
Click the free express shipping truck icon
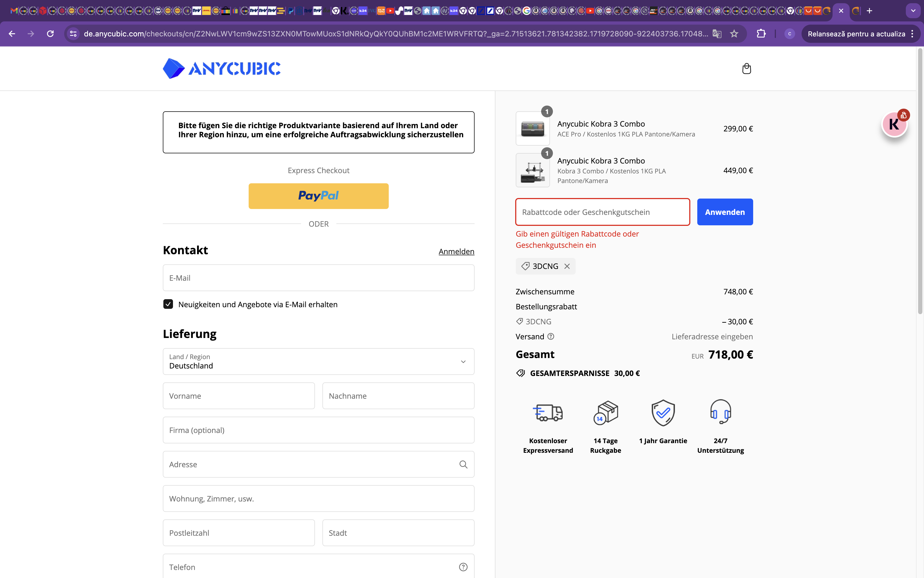tap(548, 413)
